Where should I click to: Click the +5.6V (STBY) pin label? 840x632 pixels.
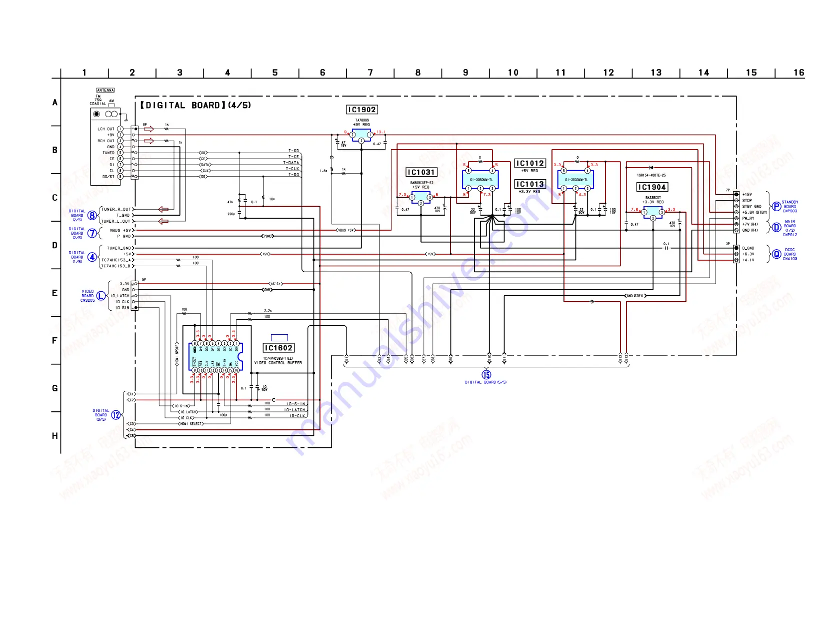754,213
